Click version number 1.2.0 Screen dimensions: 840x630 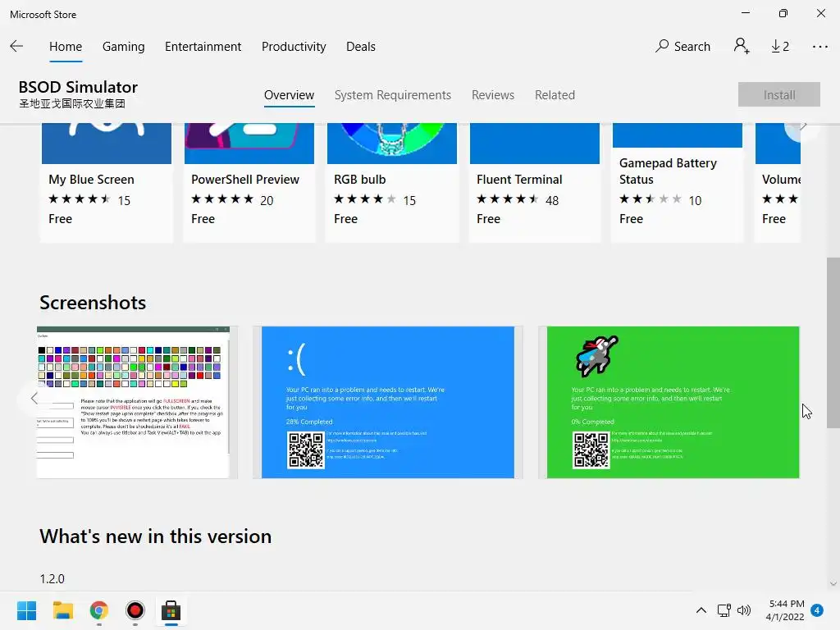coord(52,579)
